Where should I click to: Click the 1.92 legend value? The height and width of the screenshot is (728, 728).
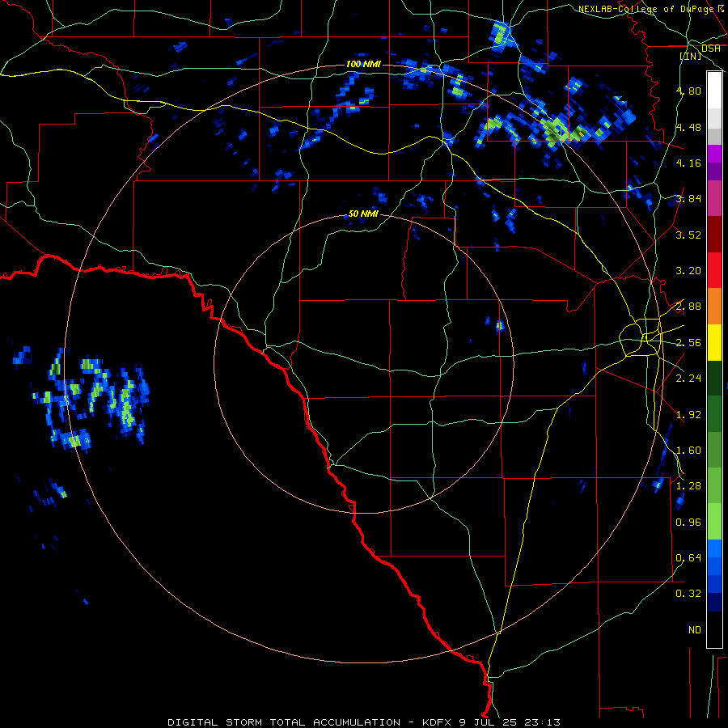tap(688, 415)
